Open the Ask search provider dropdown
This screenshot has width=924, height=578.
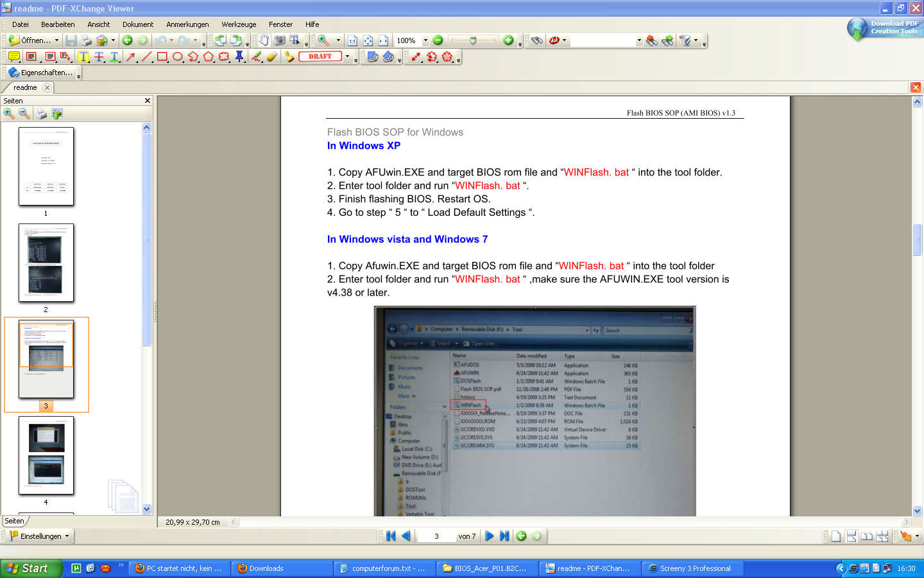click(564, 40)
